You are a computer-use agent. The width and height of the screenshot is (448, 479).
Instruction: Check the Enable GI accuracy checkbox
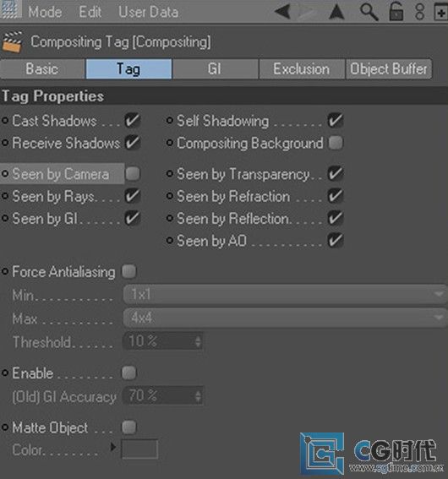[x=129, y=373]
